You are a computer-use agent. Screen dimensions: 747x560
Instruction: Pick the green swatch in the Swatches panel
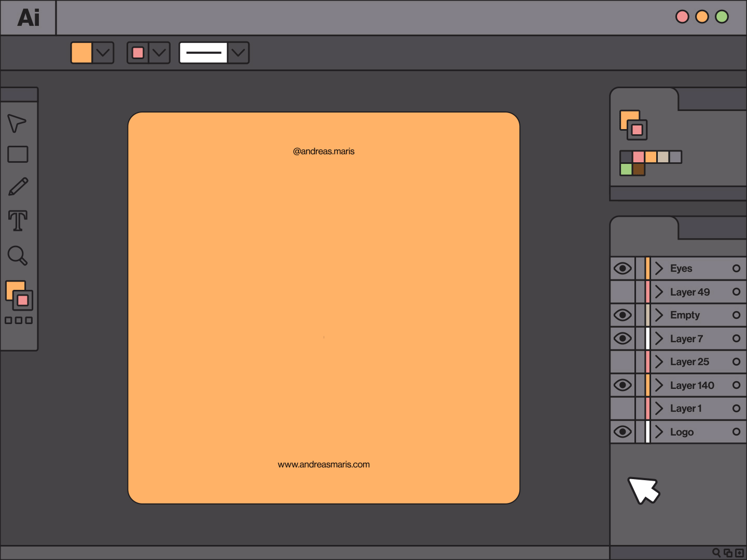tap(626, 169)
